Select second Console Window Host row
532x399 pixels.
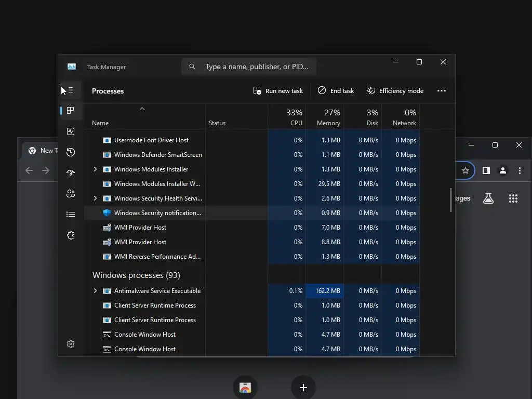coord(252,349)
